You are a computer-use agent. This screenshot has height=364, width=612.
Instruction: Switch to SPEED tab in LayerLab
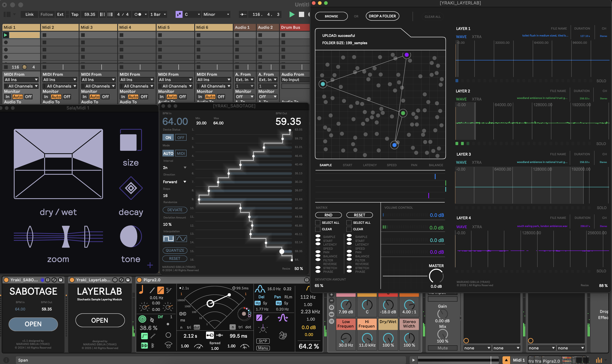pos(392,165)
